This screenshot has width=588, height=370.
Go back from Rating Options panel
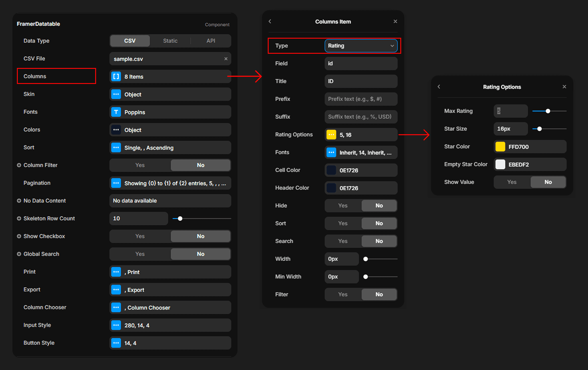pyautogui.click(x=439, y=87)
